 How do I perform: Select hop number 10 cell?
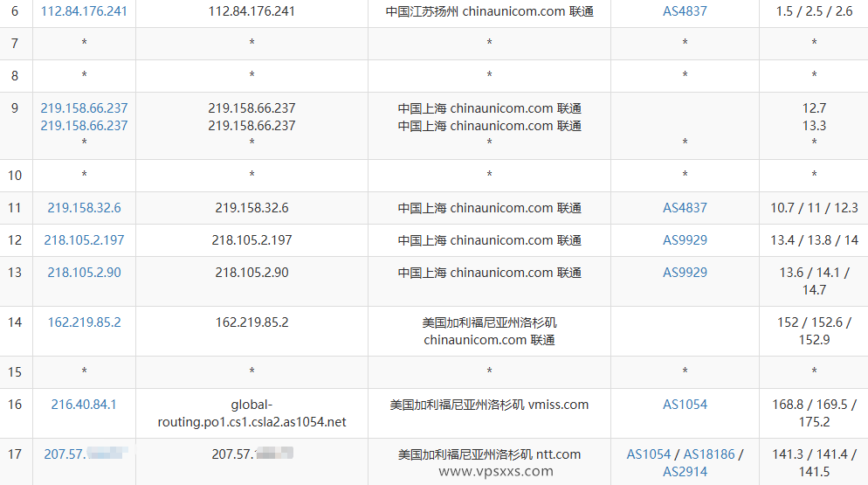coord(16,175)
